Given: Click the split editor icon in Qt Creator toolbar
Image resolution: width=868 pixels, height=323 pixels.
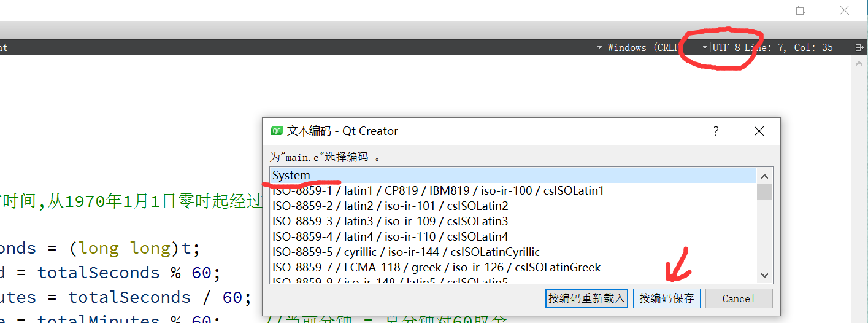Looking at the screenshot, I should 859,47.
